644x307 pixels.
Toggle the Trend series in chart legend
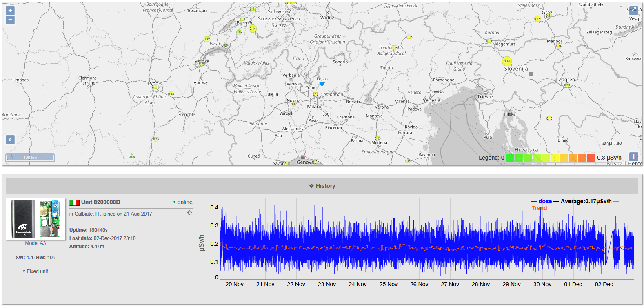pyautogui.click(x=539, y=208)
